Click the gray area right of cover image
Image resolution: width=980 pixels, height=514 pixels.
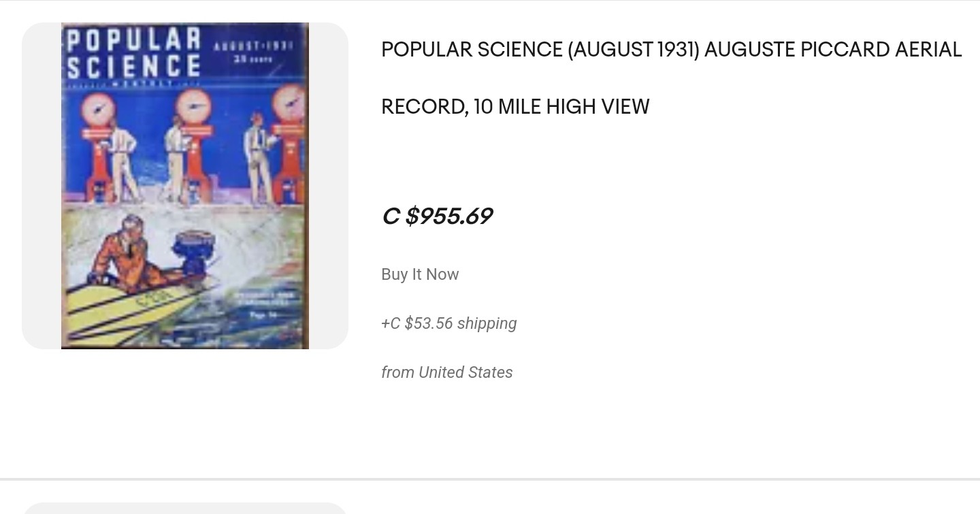point(329,186)
